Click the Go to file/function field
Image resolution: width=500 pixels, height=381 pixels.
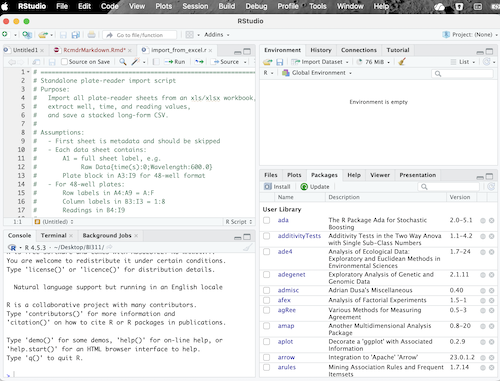(140, 35)
